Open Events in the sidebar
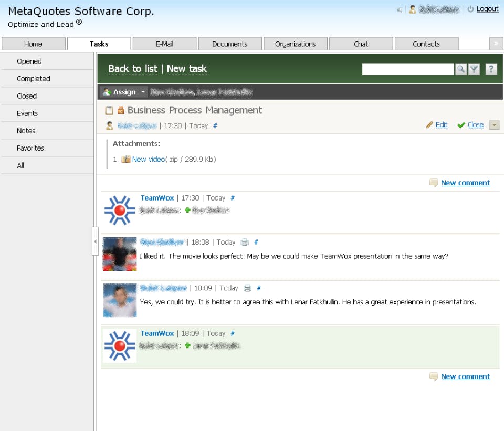Image resolution: width=504 pixels, height=431 pixels. click(47, 113)
